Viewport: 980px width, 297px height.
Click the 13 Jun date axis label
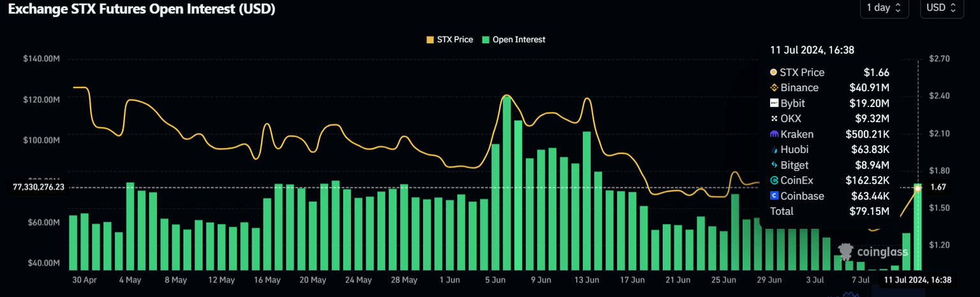pyautogui.click(x=587, y=280)
